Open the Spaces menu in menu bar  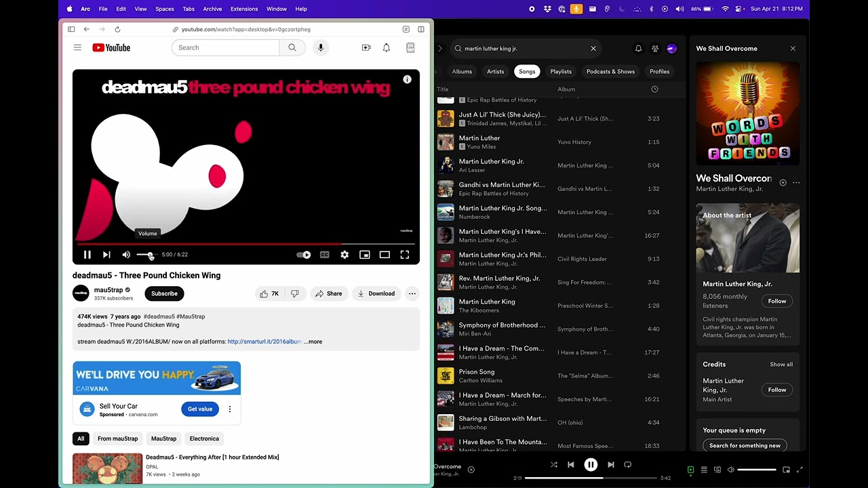[165, 9]
